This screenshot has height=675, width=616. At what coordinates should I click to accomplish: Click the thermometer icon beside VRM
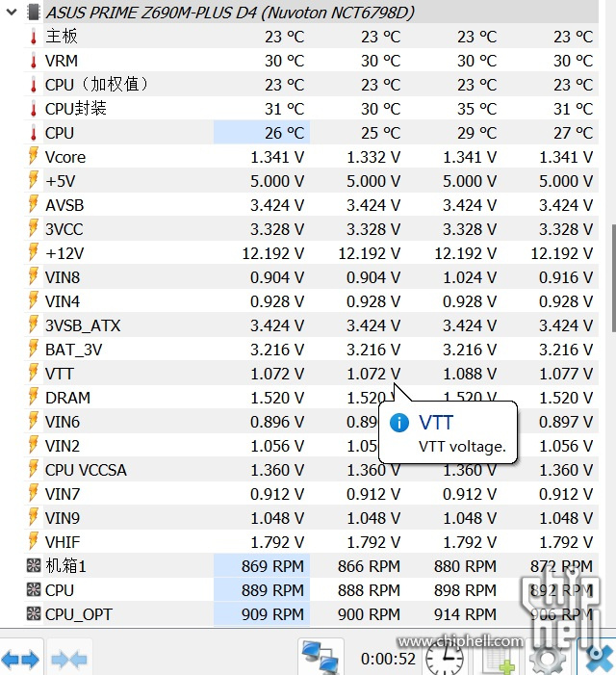tap(34, 61)
